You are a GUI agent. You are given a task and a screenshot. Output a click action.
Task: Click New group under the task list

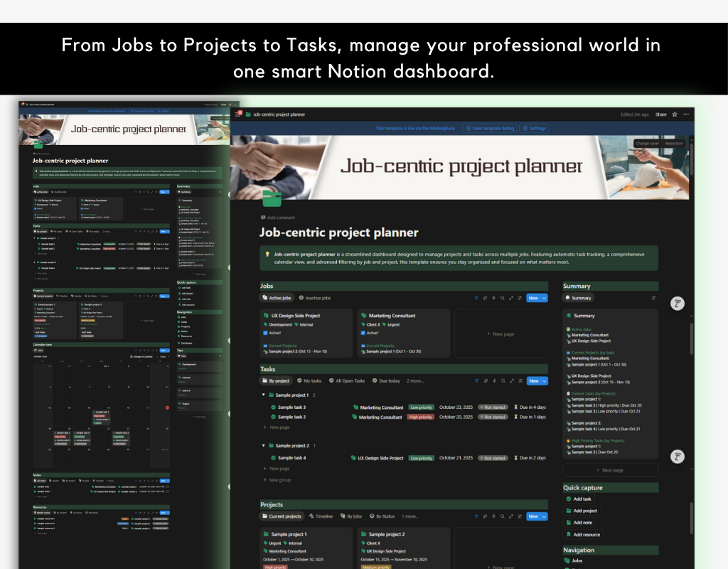click(x=277, y=480)
